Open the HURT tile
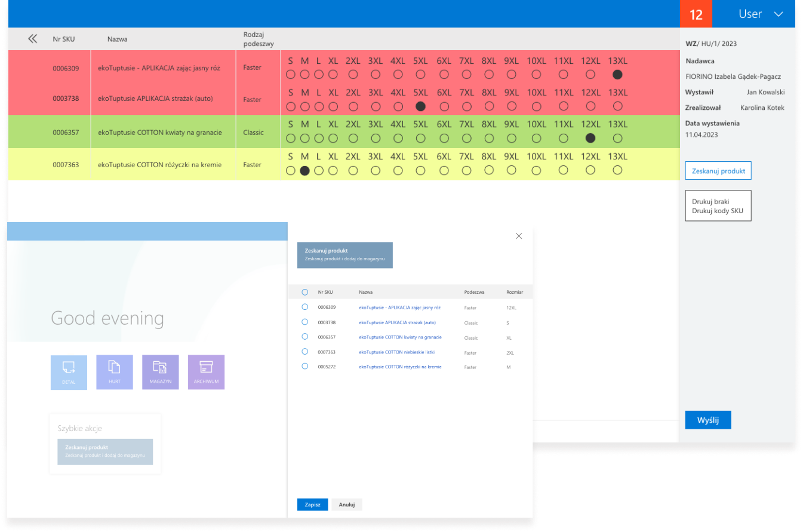Image resolution: width=803 pixels, height=532 pixels. point(115,372)
